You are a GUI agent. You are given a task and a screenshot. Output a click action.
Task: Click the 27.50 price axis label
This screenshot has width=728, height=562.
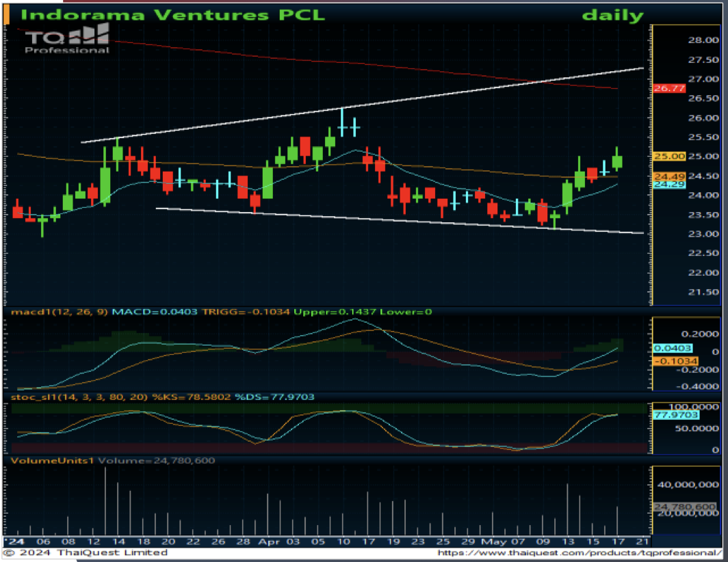[703, 60]
